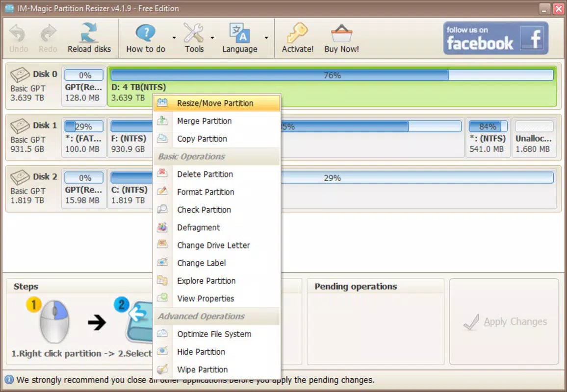Select the GPT(Re... 15.98 MB partition

tap(84, 189)
